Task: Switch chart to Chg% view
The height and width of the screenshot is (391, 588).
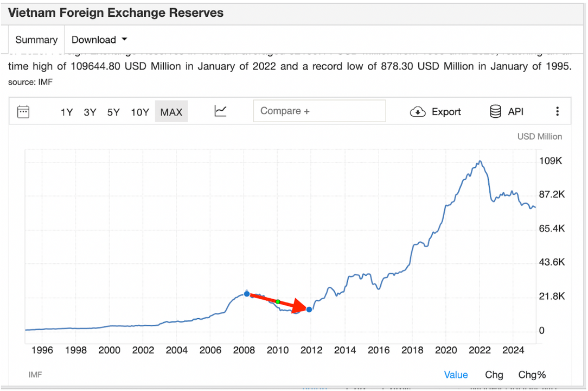Action: [x=532, y=375]
